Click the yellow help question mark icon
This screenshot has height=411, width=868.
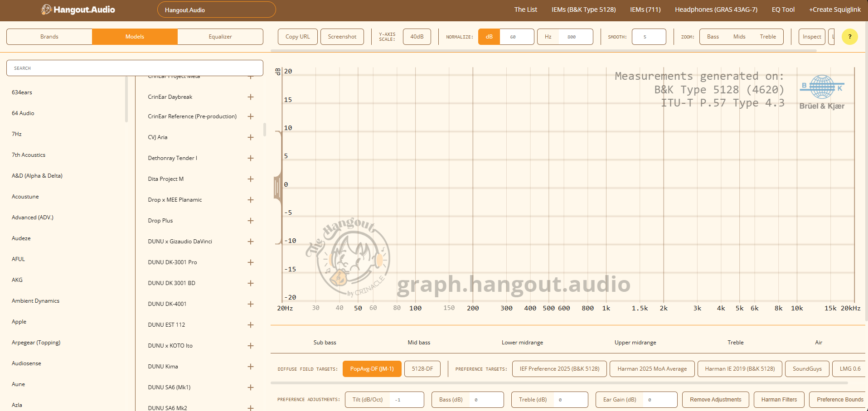coord(850,37)
